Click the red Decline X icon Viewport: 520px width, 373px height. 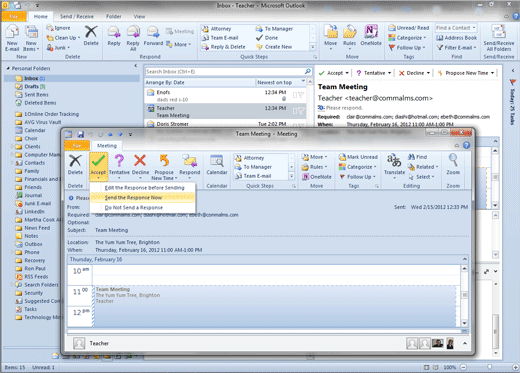pos(140,160)
